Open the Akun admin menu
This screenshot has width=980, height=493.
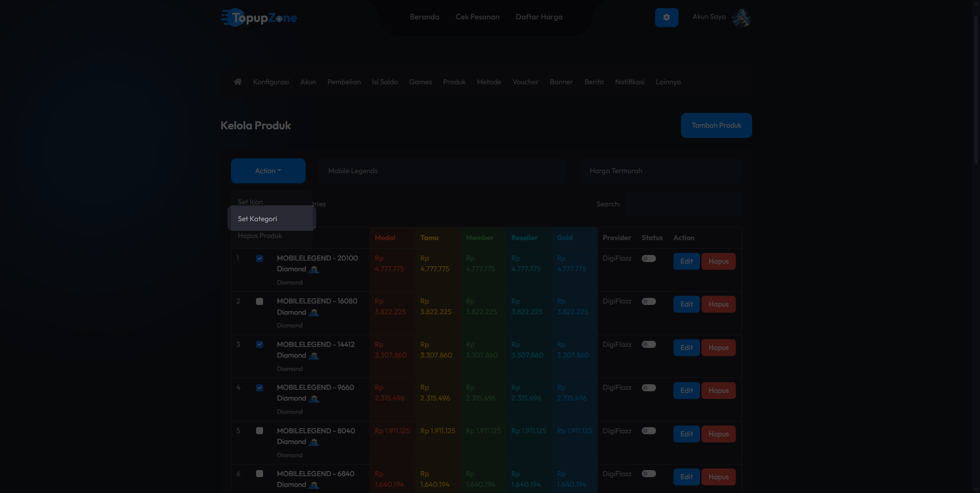click(x=308, y=82)
